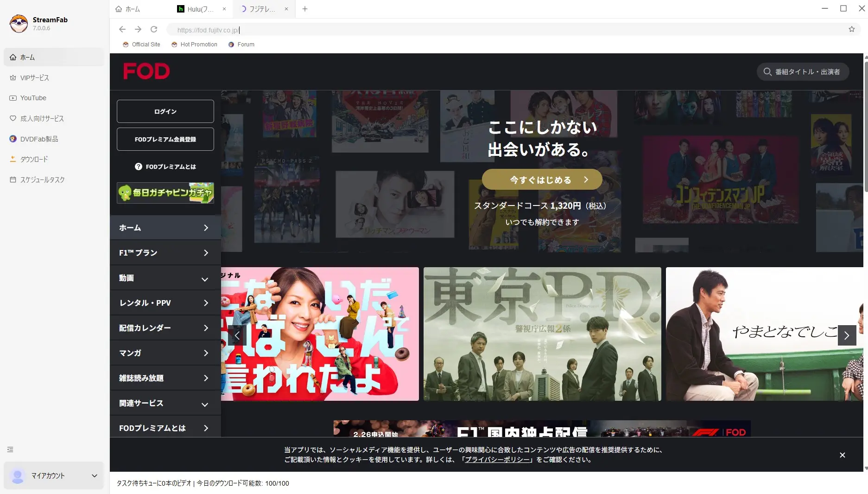Open the プライバシーポリシー link
This screenshot has width=868, height=494.
pyautogui.click(x=497, y=460)
